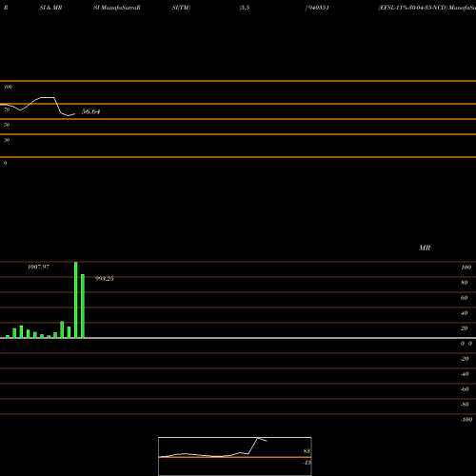Click the -15 label in the mini chart
This screenshot has height=476, width=476.
pyautogui.click(x=307, y=463)
